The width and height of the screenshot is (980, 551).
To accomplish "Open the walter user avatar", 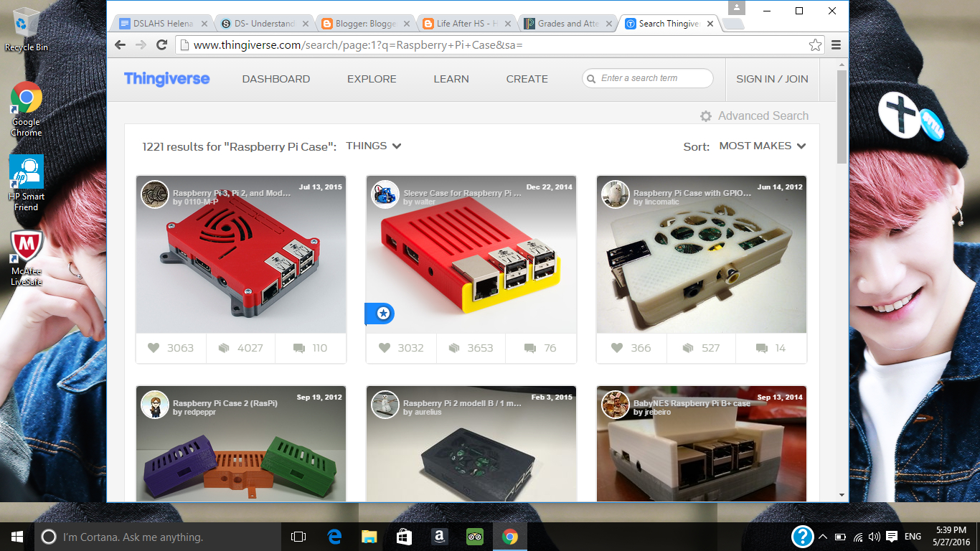I will 385,194.
